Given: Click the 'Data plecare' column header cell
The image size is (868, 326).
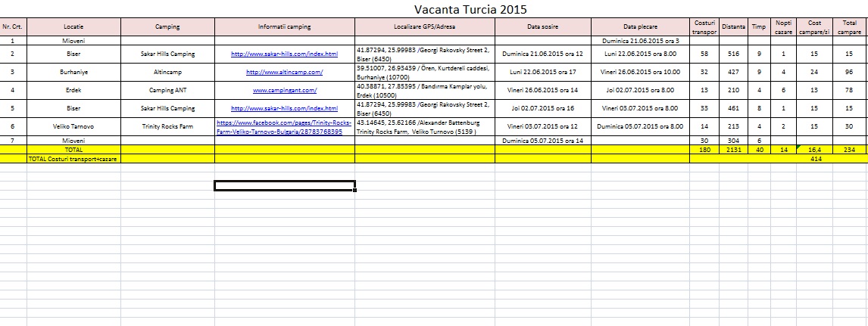Looking at the screenshot, I should pos(640,27).
